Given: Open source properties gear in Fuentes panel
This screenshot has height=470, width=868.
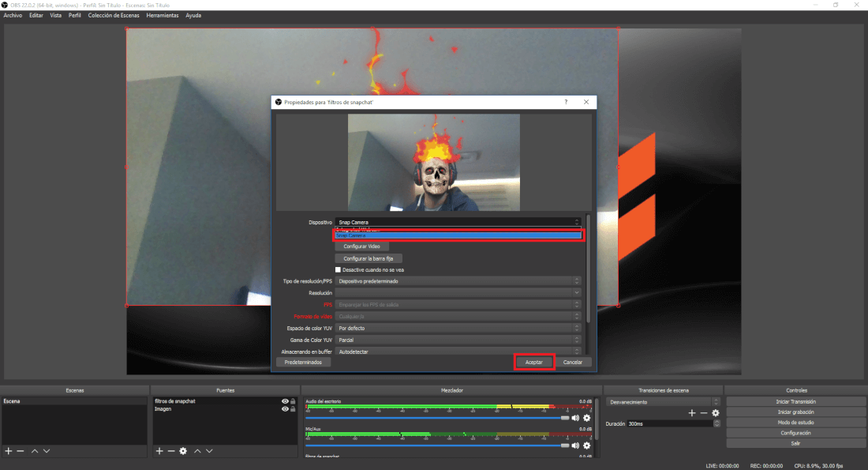Looking at the screenshot, I should pos(183,451).
